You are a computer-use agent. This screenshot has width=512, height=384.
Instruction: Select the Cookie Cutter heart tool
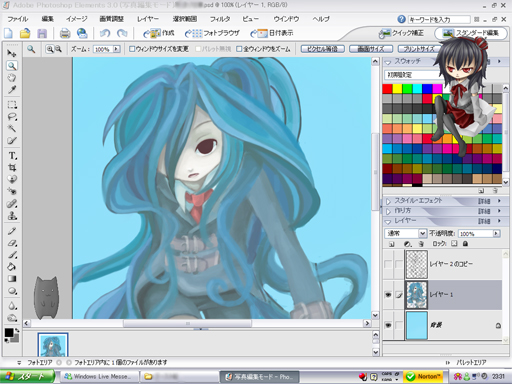[12, 180]
